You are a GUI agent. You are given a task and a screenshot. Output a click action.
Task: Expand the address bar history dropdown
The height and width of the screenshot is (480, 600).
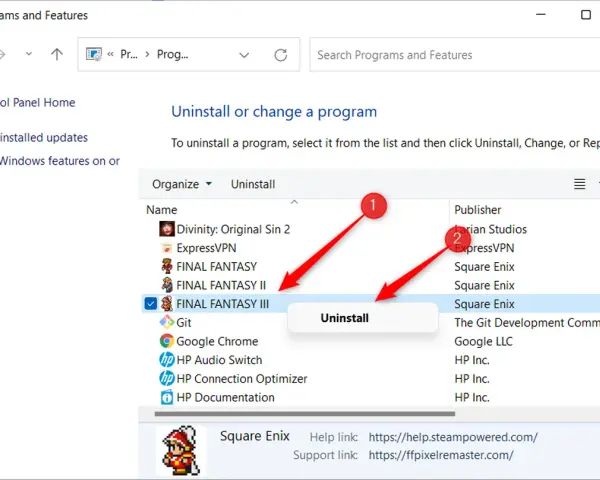click(x=244, y=55)
